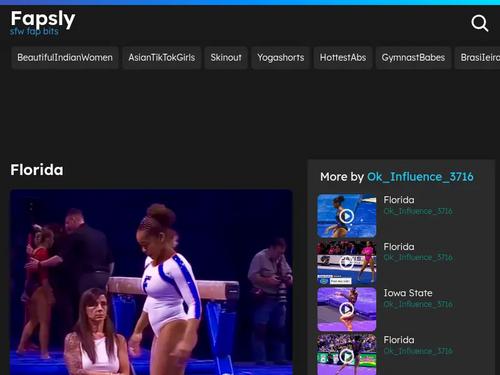Open the Iowa State title link
The image size is (500, 375).
(408, 293)
